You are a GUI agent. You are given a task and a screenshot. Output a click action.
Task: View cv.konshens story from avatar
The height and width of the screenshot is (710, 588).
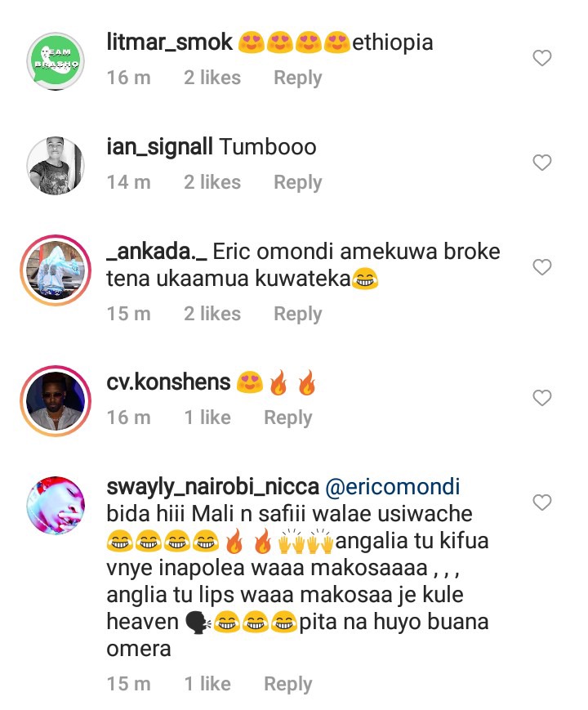tap(56, 401)
